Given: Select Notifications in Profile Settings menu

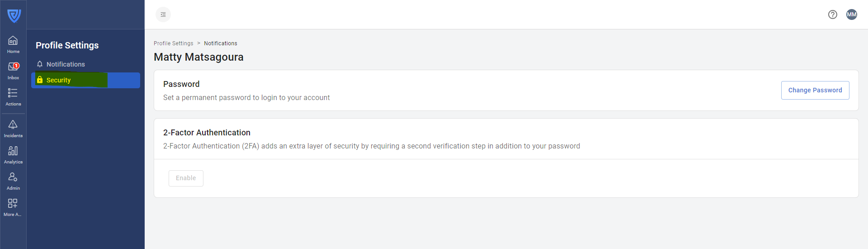Looking at the screenshot, I should pyautogui.click(x=66, y=64).
